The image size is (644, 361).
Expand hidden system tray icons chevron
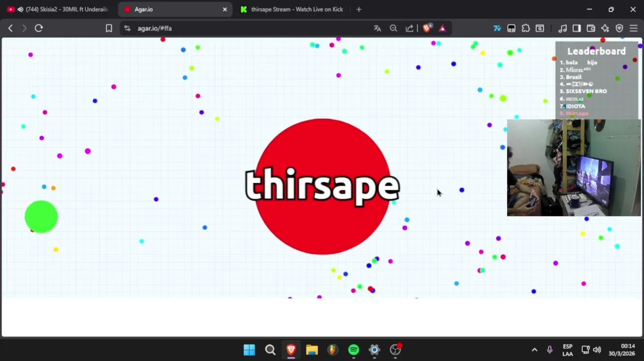(535, 350)
